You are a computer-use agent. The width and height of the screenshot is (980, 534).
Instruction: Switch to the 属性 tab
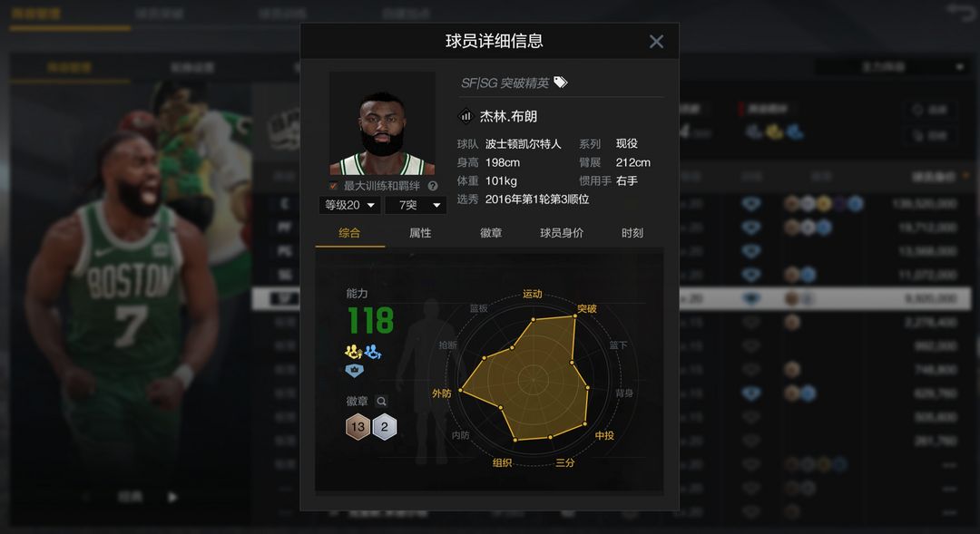coord(420,233)
